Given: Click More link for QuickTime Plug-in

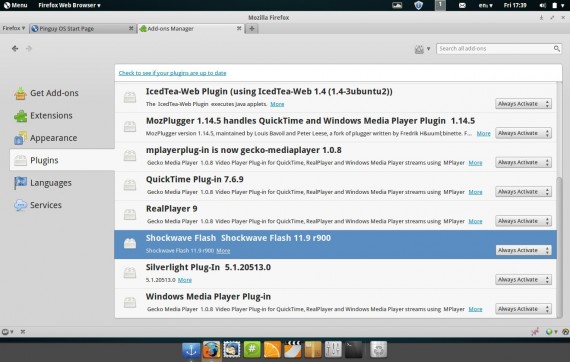Looking at the screenshot, I should point(475,192).
